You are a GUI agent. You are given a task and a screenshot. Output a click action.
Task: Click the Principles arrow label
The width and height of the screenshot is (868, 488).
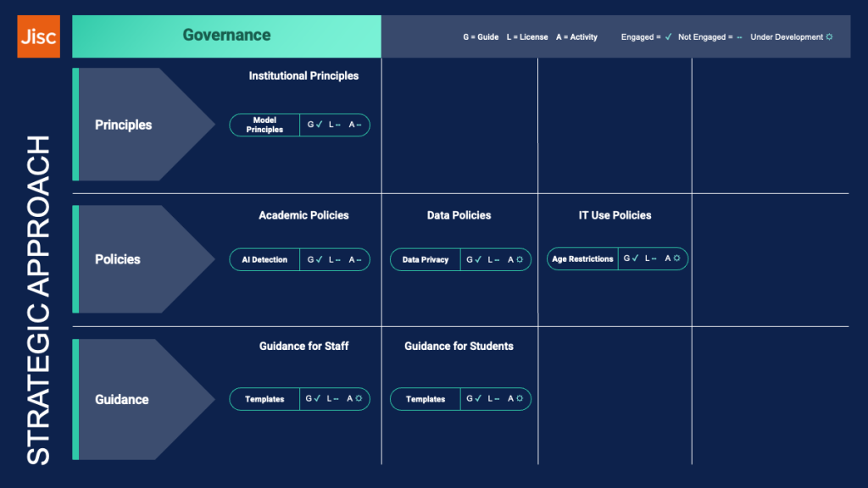[x=123, y=125]
